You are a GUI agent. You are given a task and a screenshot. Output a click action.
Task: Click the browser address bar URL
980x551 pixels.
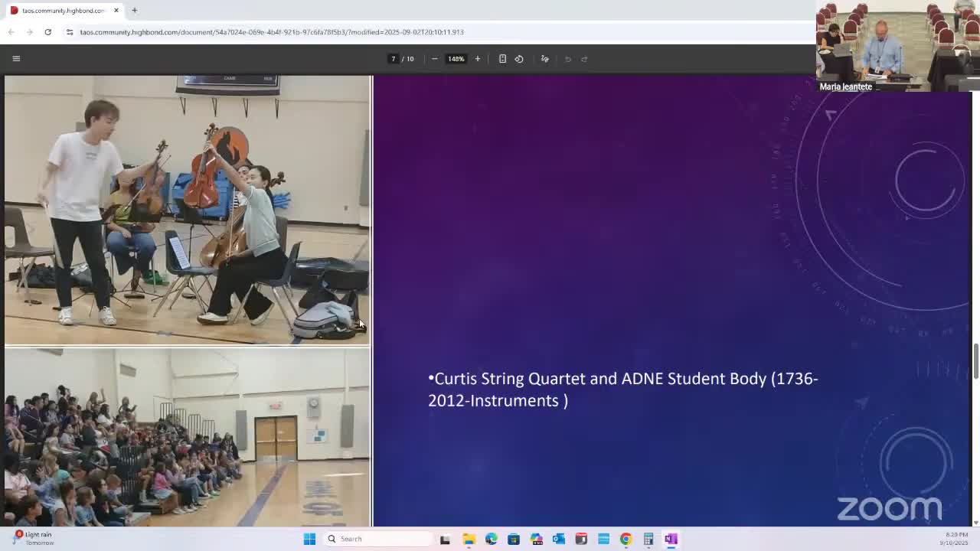pyautogui.click(x=272, y=32)
